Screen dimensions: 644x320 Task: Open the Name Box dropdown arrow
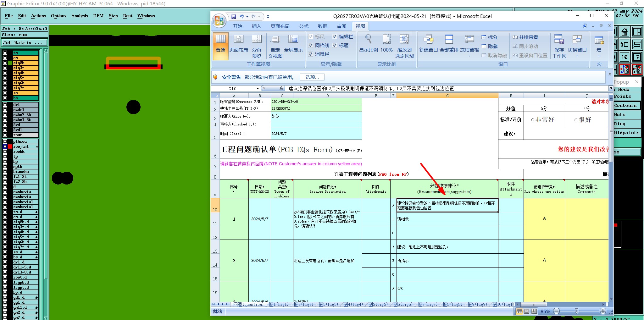click(258, 89)
